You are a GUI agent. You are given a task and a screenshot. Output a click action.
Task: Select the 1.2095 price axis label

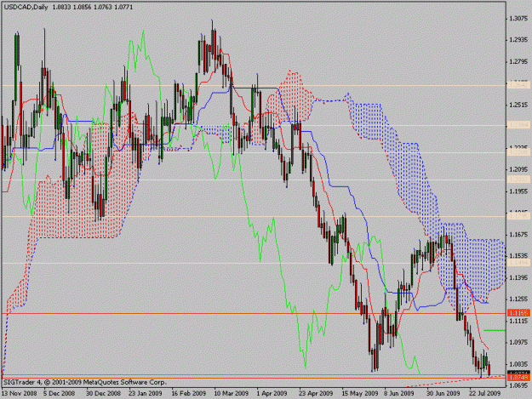518,169
